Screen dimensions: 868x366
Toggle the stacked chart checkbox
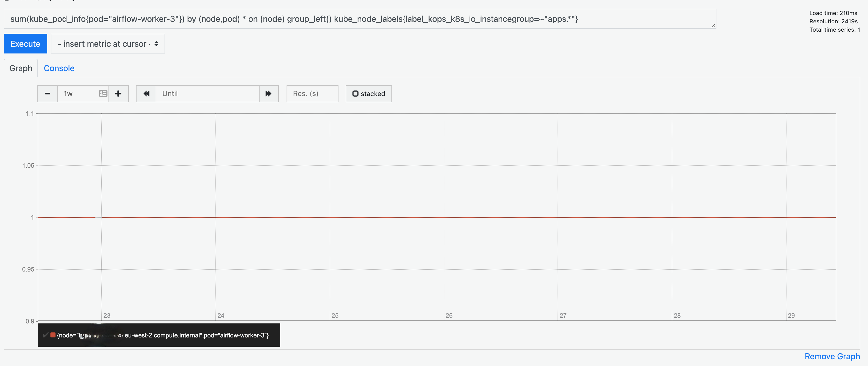[x=355, y=93]
